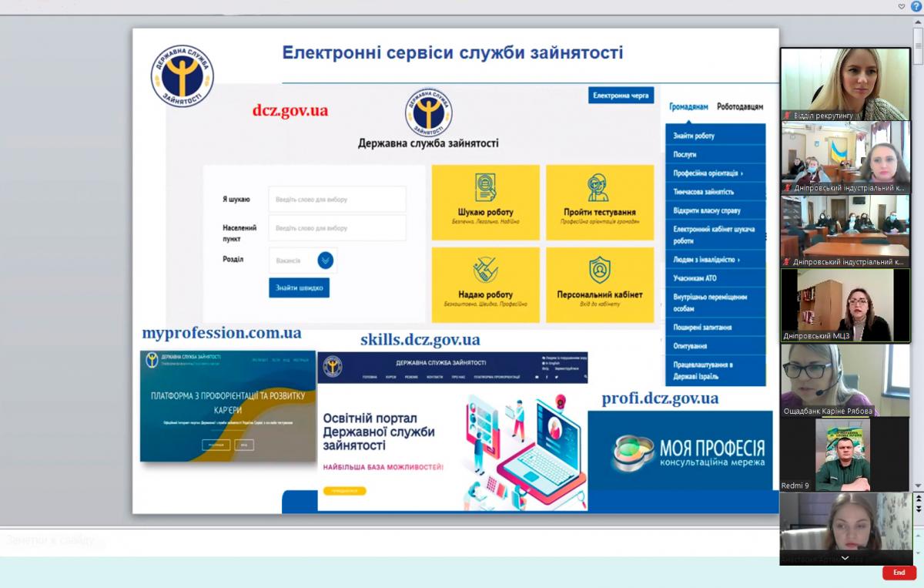The image size is (924, 588).
Task: Click the Знайти швидко button
Action: pos(300,288)
